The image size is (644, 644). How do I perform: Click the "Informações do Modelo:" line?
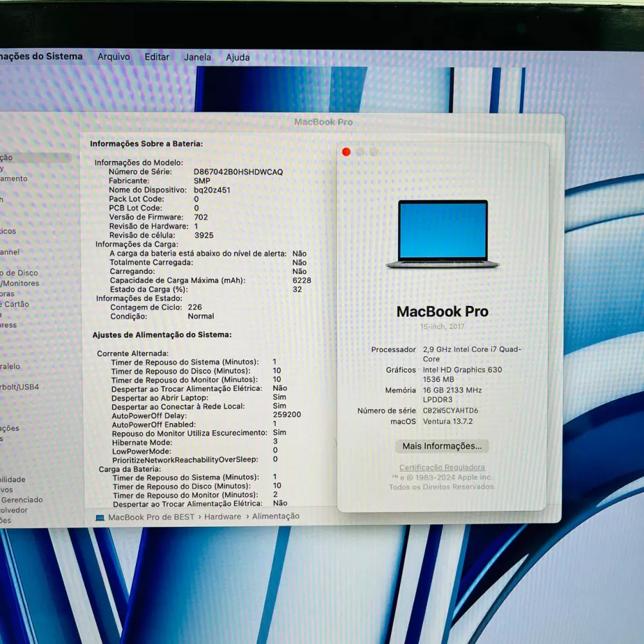[139, 163]
